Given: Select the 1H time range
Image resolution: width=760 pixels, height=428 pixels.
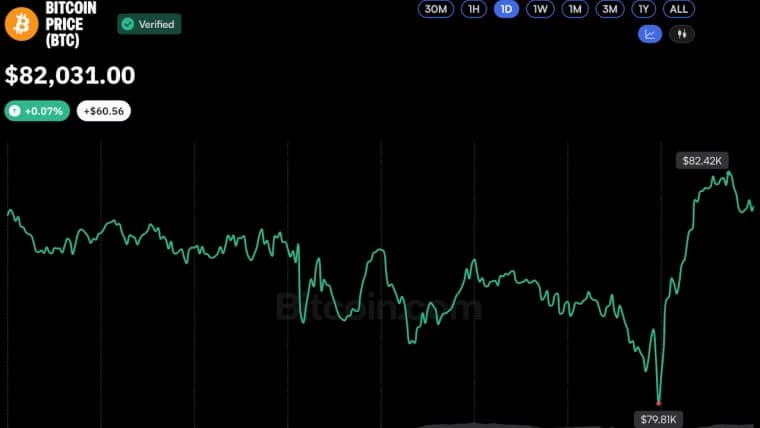Looking at the screenshot, I should [x=474, y=9].
